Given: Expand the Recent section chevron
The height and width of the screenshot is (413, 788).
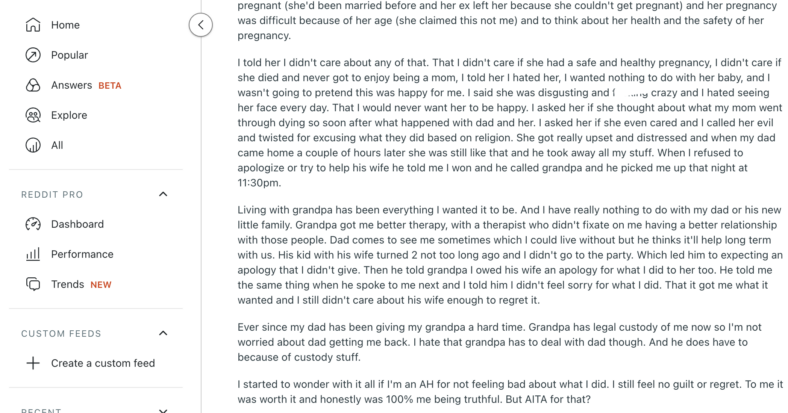Looking at the screenshot, I should [x=163, y=410].
